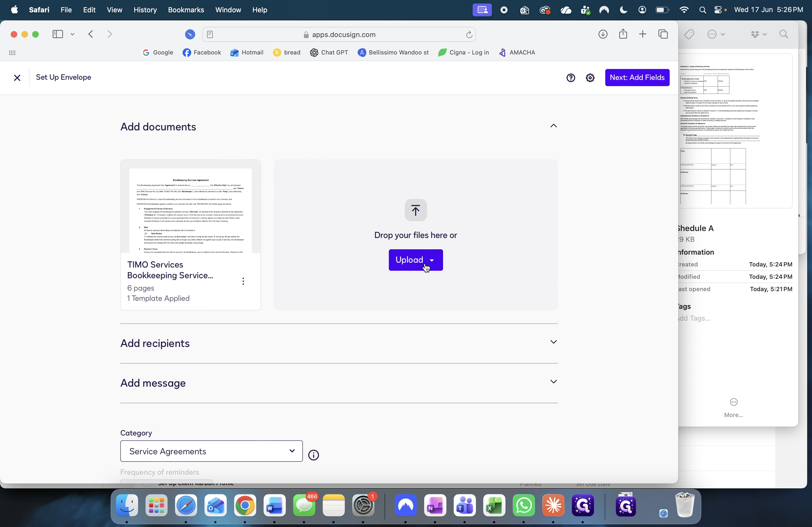Open the Reader view icon
Image resolution: width=812 pixels, height=527 pixels.
pos(210,34)
